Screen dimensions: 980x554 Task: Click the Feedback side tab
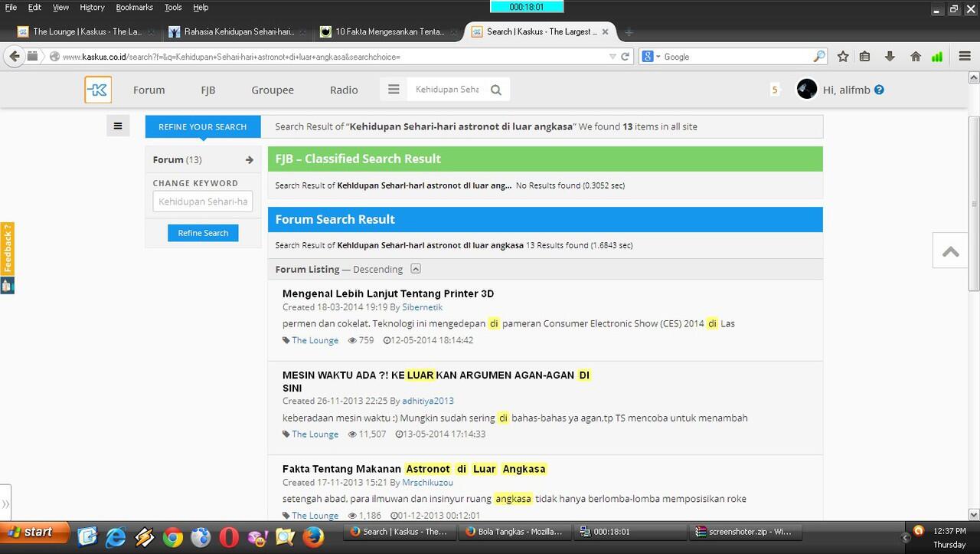[x=7, y=250]
